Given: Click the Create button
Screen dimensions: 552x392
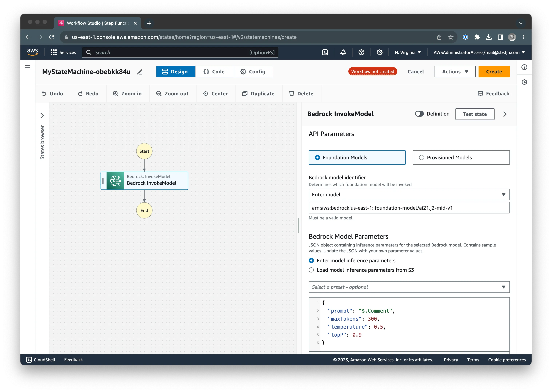Looking at the screenshot, I should coord(494,71).
